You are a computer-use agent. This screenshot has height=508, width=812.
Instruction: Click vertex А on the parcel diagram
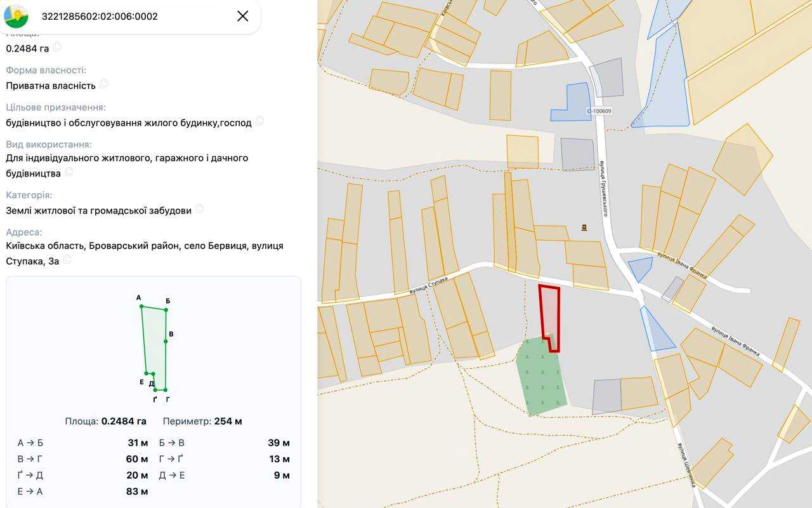(141, 307)
